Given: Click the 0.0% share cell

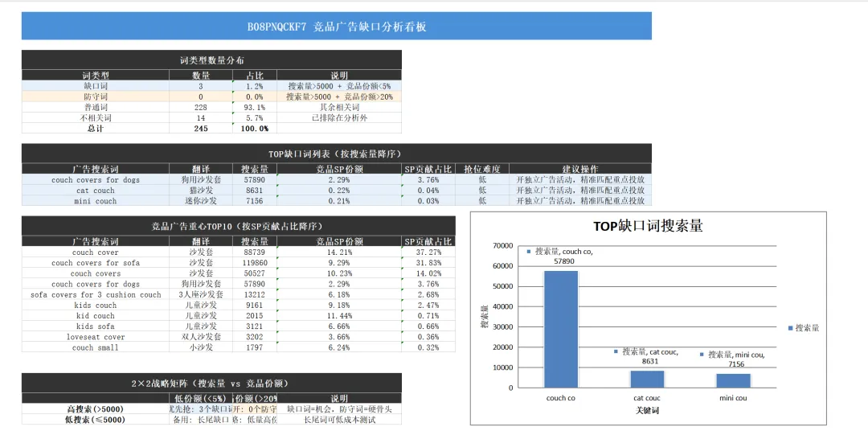Looking at the screenshot, I should coord(255,96).
